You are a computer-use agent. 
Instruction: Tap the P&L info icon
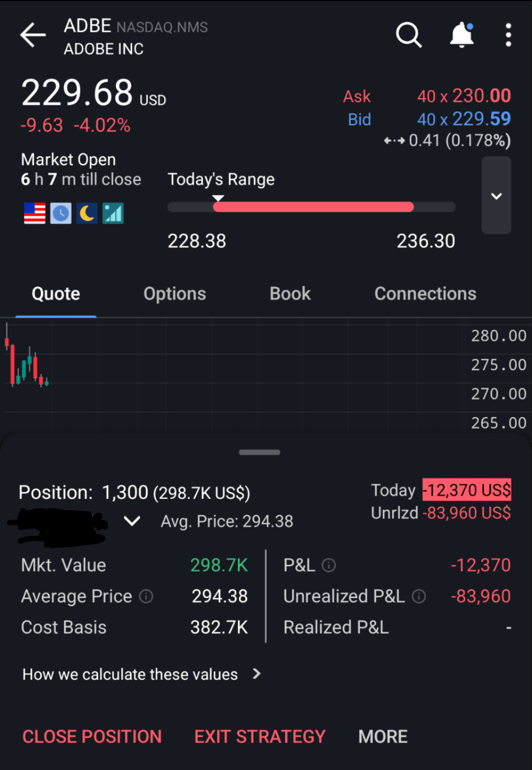coord(329,565)
